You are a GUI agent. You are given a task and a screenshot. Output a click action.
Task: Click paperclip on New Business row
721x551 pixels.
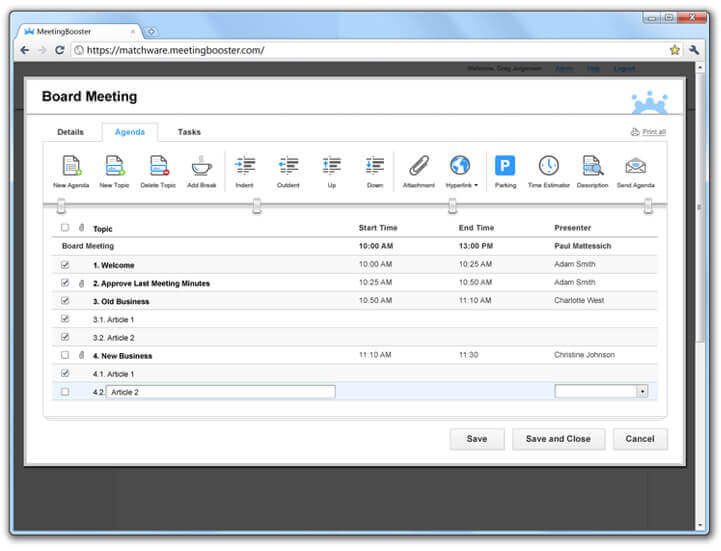click(x=81, y=356)
